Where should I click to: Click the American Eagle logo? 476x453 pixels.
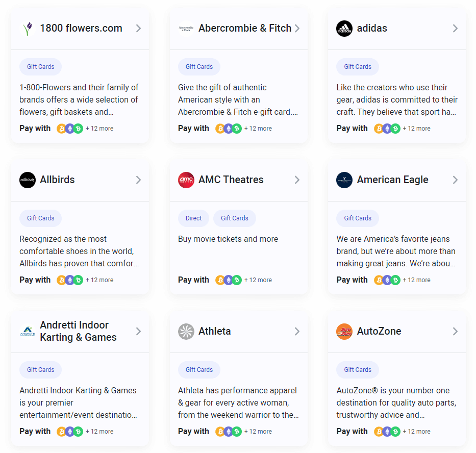pyautogui.click(x=344, y=180)
